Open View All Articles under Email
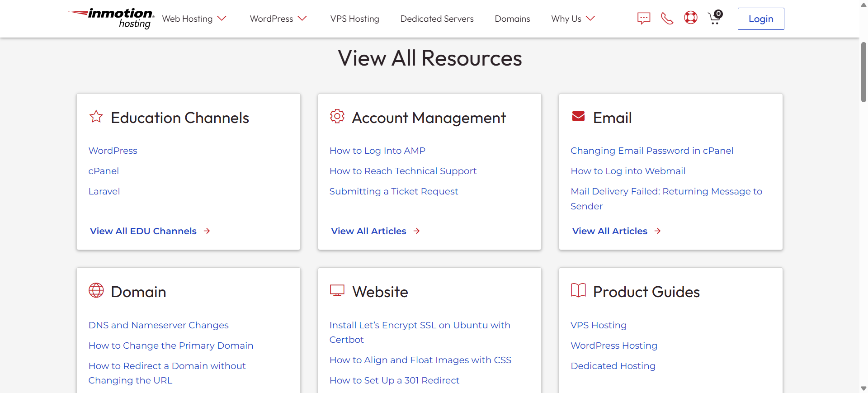868x393 pixels. [610, 231]
